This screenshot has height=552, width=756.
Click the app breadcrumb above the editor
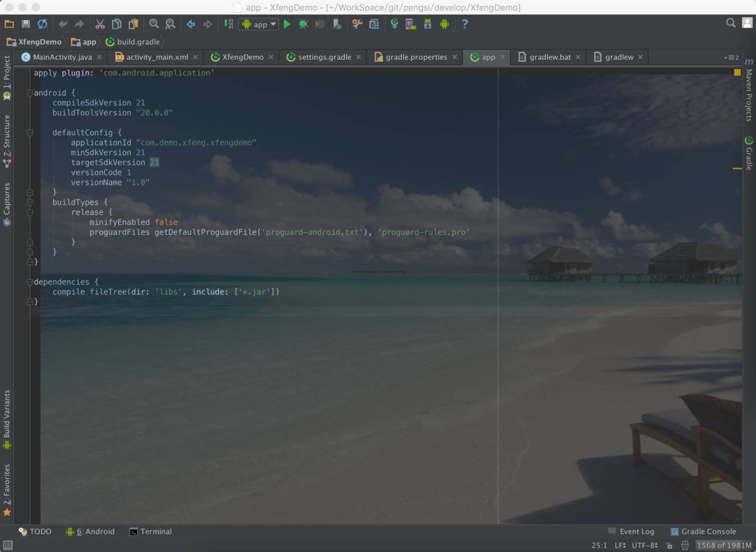89,41
